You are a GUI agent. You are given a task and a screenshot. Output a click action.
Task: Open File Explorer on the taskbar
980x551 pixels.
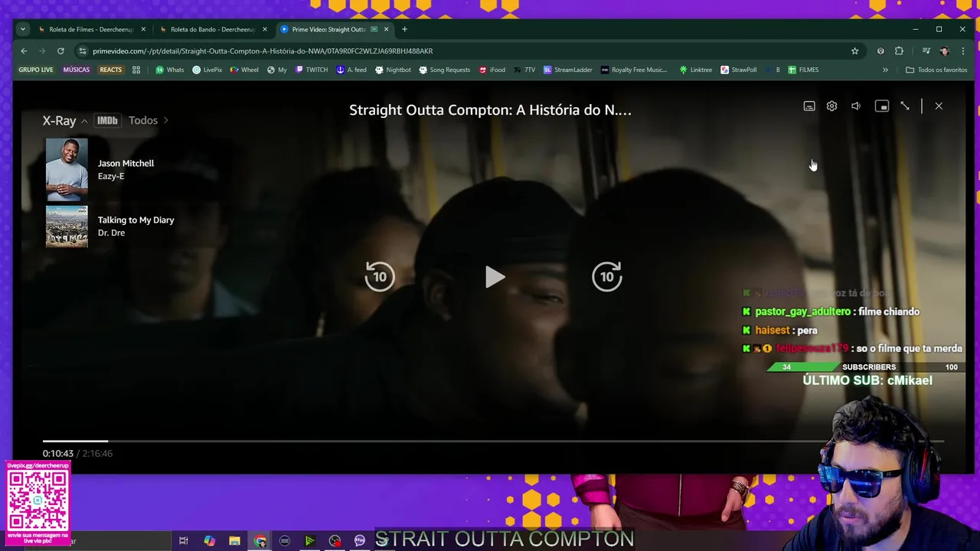(234, 541)
